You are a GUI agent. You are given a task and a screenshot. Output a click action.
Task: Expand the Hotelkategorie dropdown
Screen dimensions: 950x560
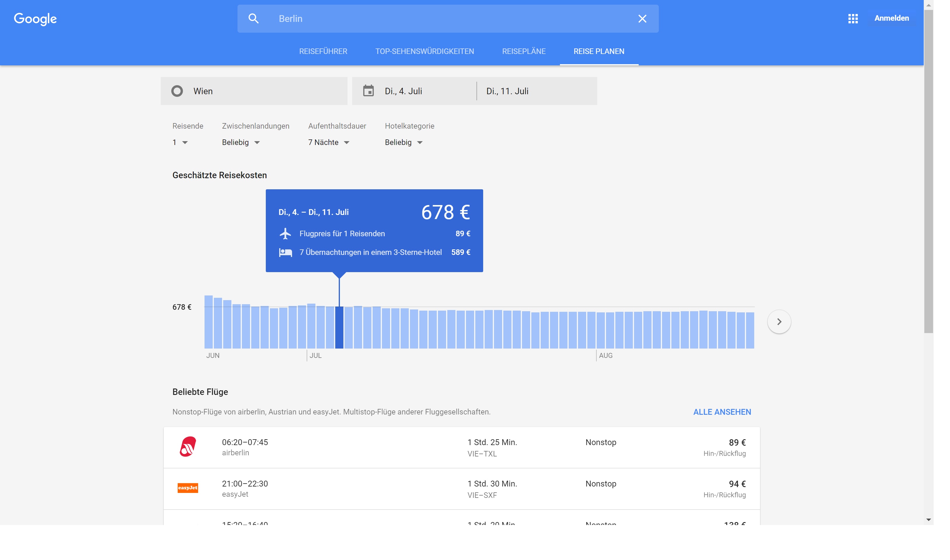click(x=404, y=142)
